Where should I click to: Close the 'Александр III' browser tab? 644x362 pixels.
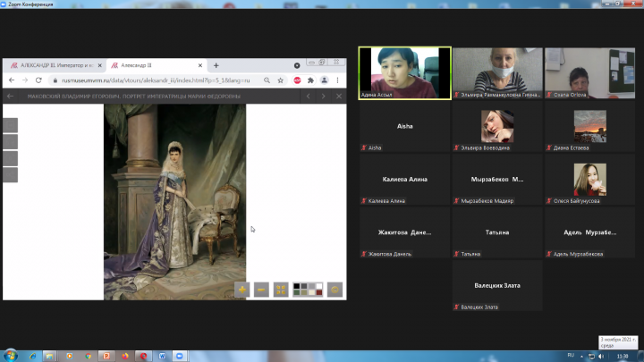point(200,65)
